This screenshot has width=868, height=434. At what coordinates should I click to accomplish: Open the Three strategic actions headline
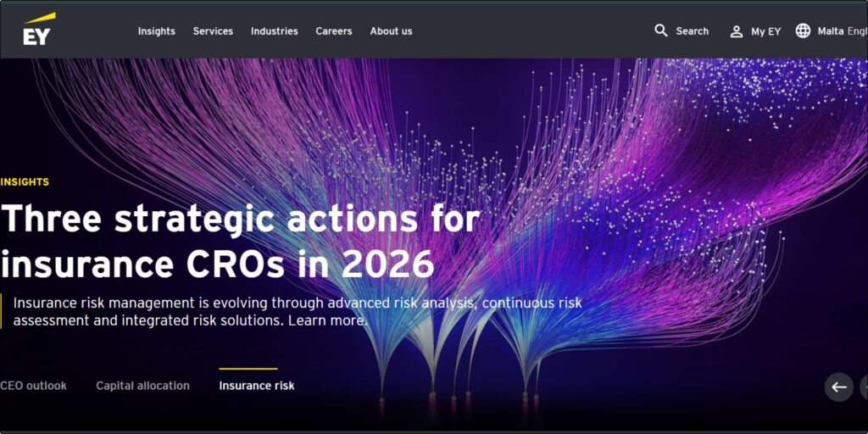coord(240,242)
